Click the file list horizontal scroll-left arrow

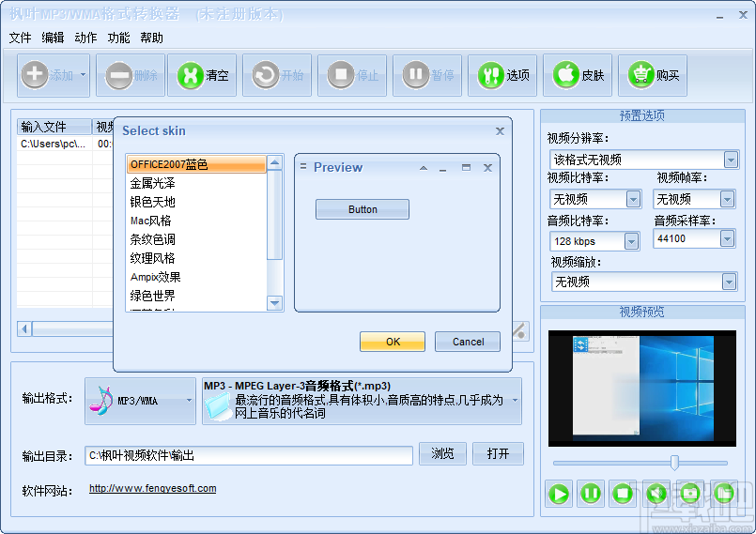point(24,329)
